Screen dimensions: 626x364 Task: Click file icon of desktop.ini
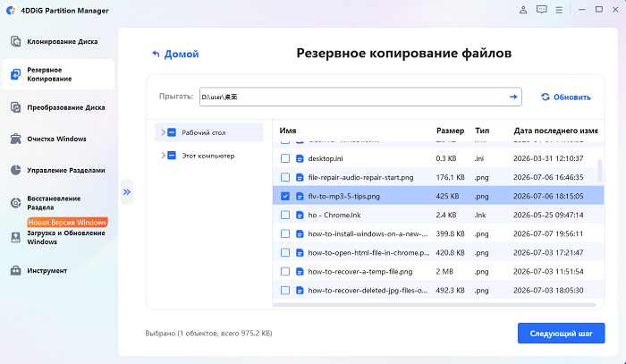(x=300, y=158)
